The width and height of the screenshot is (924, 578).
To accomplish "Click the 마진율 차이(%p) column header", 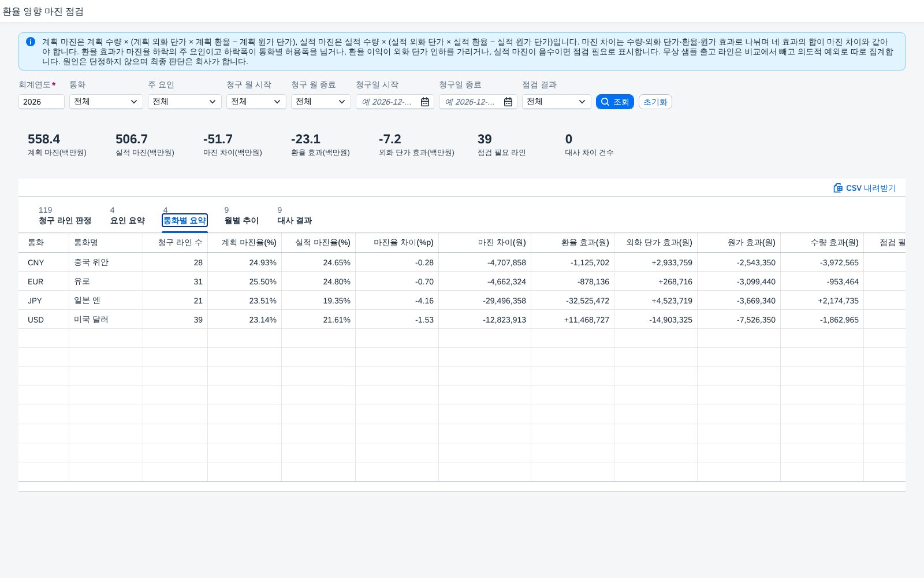I will coord(397,243).
